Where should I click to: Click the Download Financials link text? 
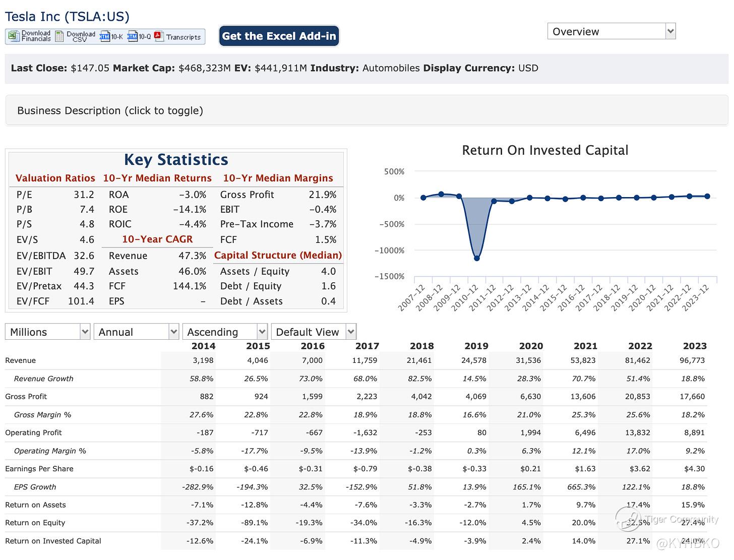click(x=36, y=36)
